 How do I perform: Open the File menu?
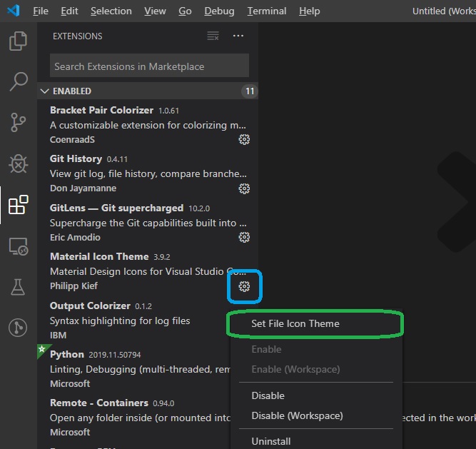(x=41, y=11)
